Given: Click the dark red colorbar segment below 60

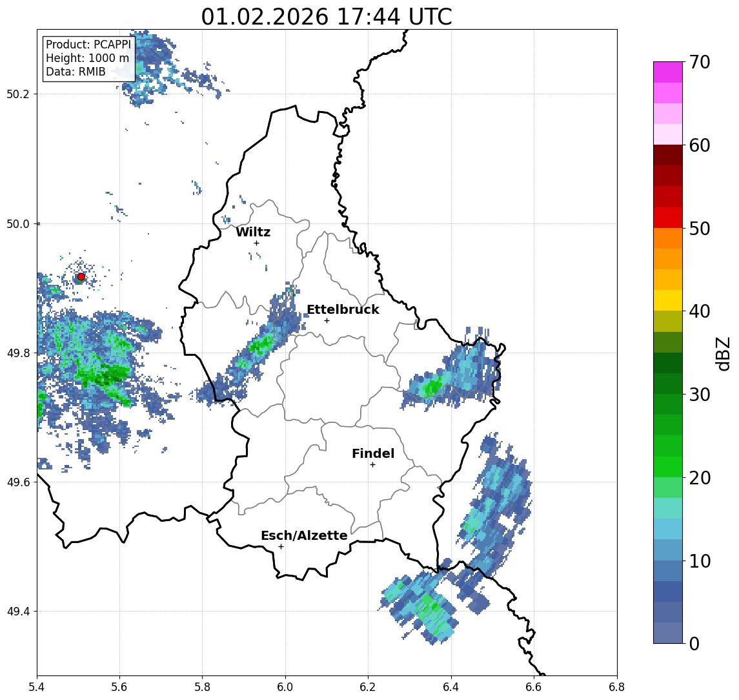Looking at the screenshot, I should [x=668, y=155].
